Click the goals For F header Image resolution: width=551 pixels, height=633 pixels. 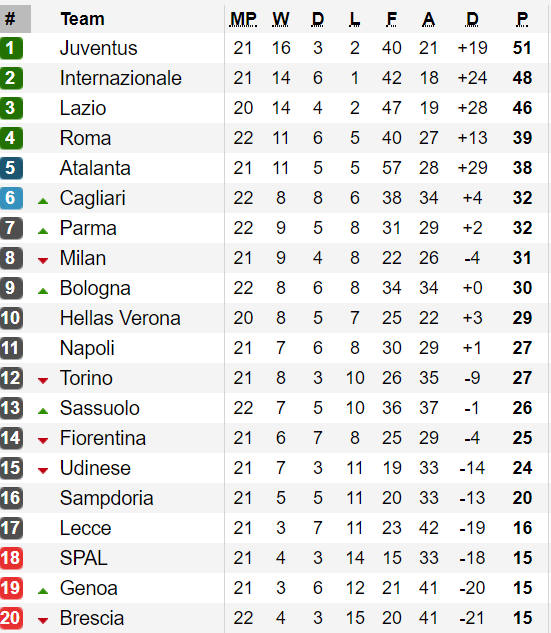pyautogui.click(x=392, y=19)
